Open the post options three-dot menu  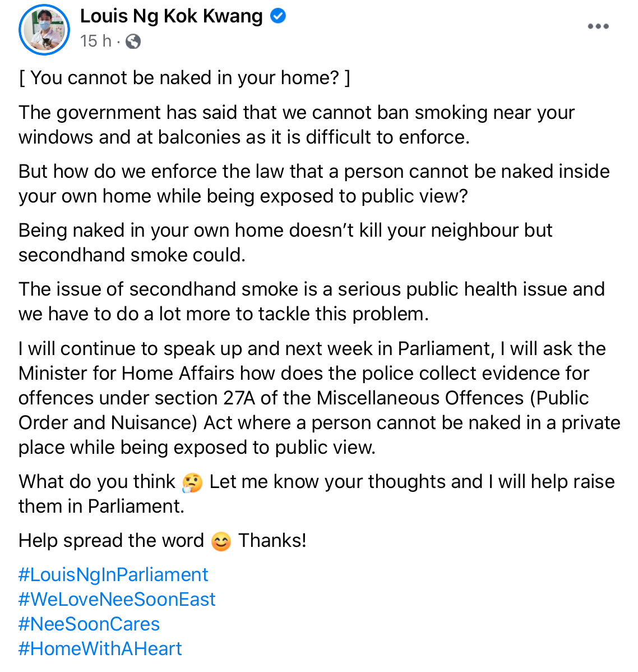click(x=598, y=26)
